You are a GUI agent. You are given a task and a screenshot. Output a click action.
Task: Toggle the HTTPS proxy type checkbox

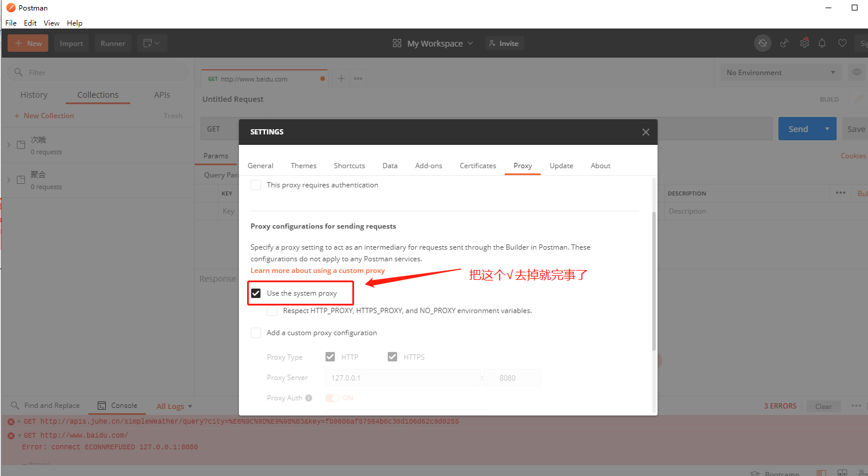[392, 357]
